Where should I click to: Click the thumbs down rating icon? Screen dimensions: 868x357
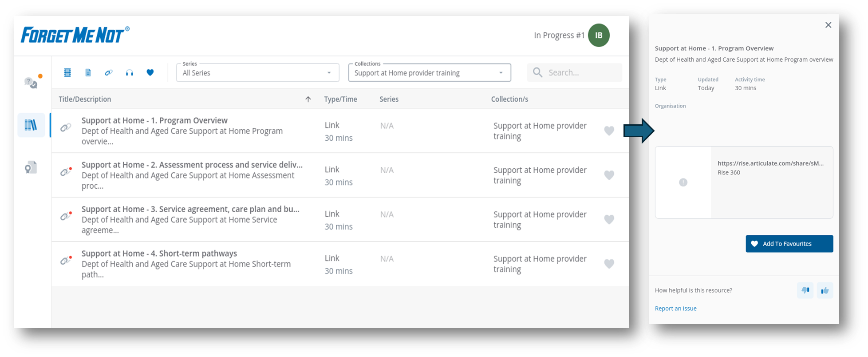point(805,290)
